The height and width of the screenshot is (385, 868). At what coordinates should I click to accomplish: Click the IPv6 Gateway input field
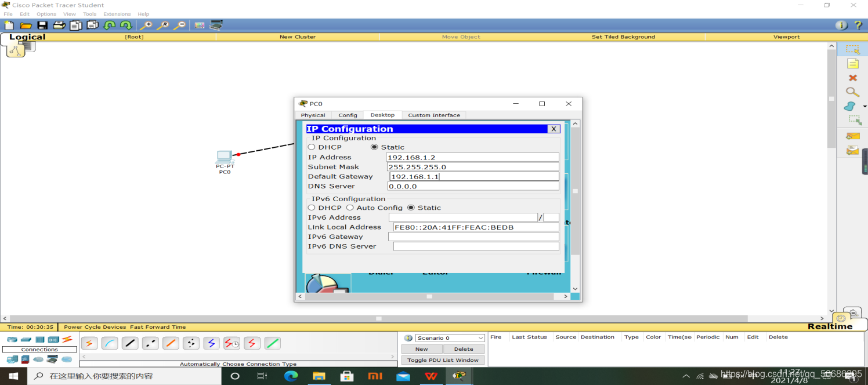tap(473, 237)
